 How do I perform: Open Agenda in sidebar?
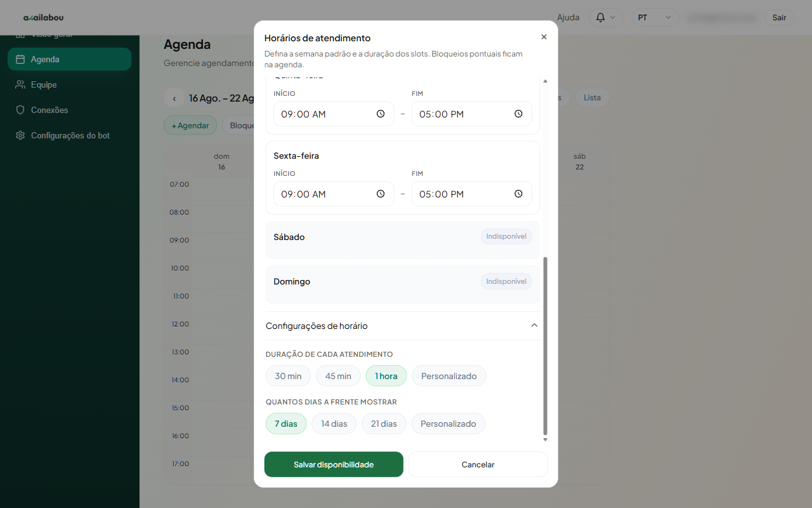coord(70,59)
